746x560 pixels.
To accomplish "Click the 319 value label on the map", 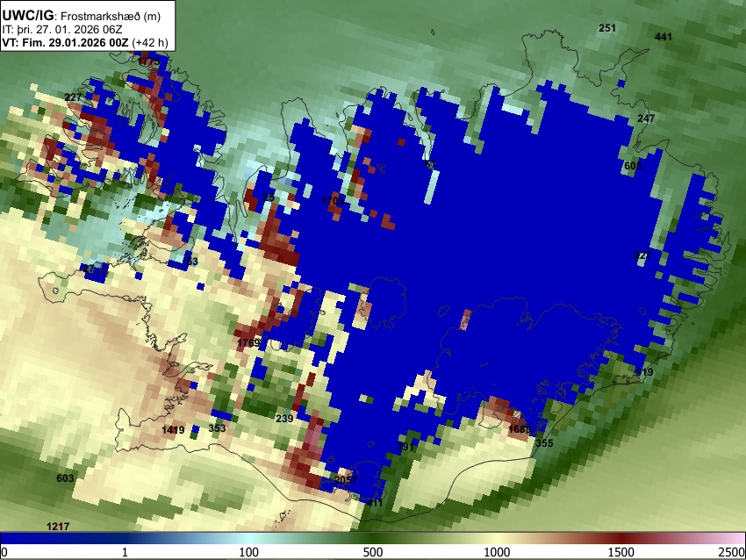I will click(645, 372).
